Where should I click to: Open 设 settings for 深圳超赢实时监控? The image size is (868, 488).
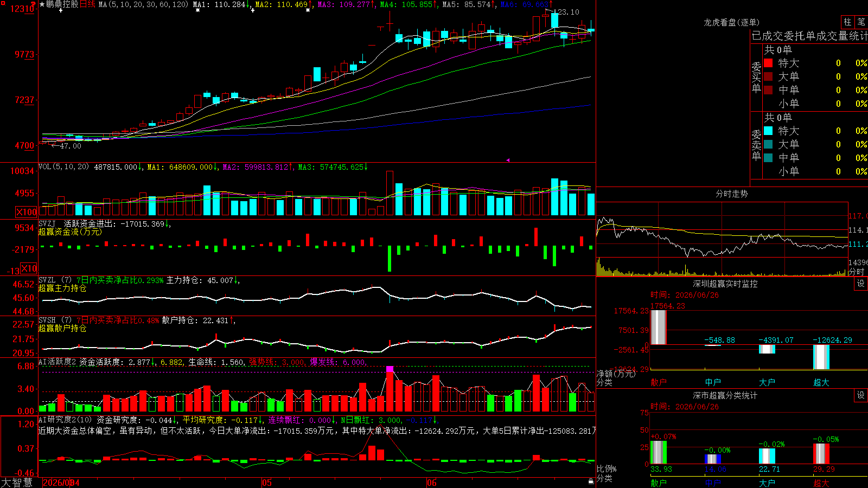click(x=861, y=284)
